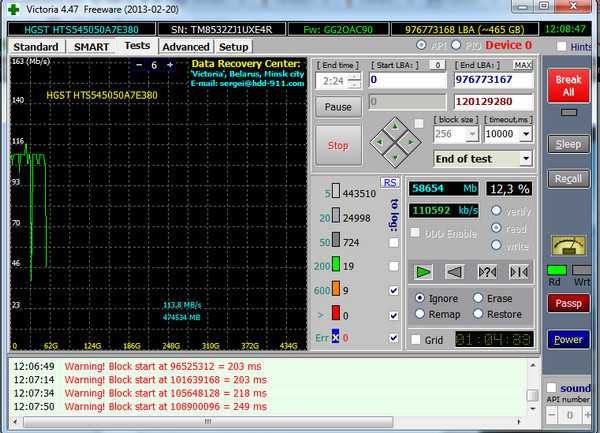The image size is (600, 433).
Task: Click the up arrow on the diamond navigator
Action: point(395,126)
